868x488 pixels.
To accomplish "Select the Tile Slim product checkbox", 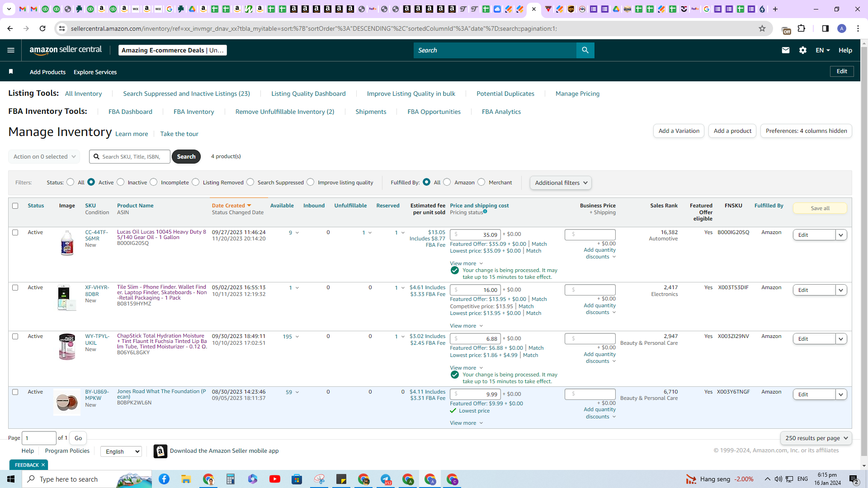I will click(15, 287).
